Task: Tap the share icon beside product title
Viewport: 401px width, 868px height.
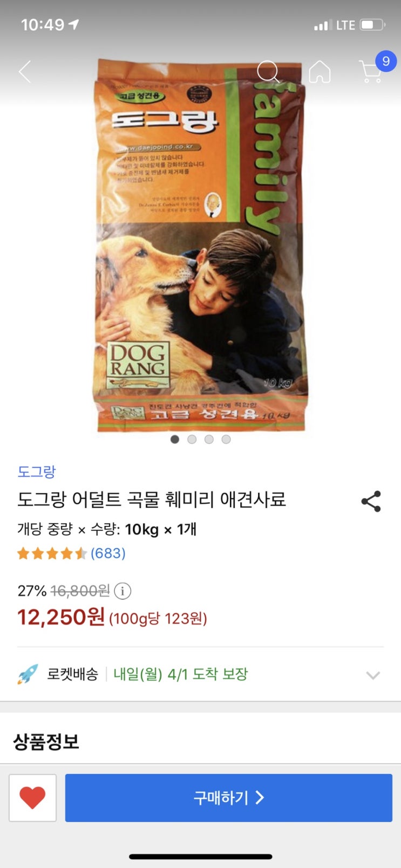Action: [371, 501]
